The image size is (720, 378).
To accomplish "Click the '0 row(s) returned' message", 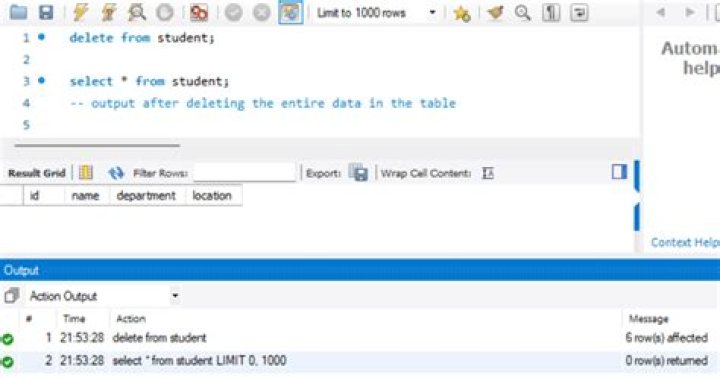I will (x=666, y=361).
